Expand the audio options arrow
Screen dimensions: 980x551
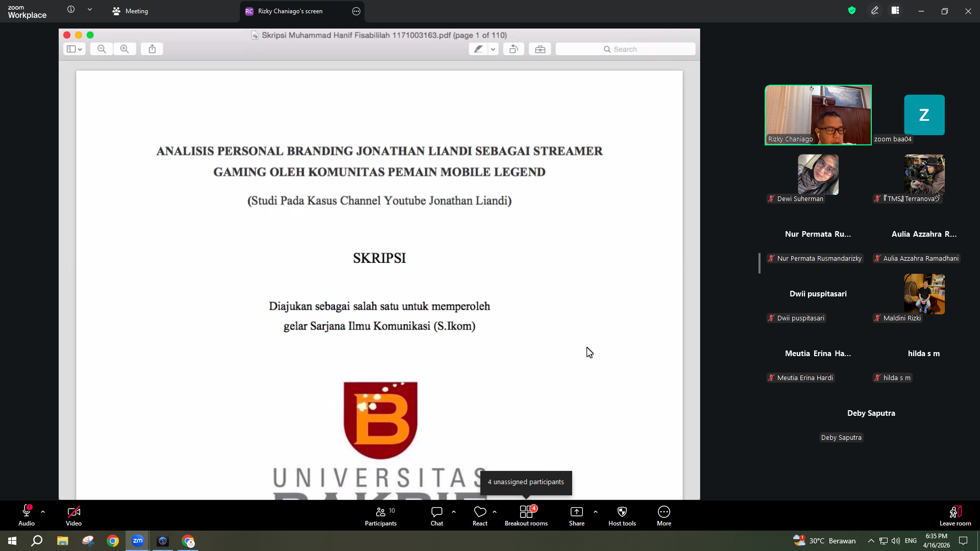coord(43,512)
